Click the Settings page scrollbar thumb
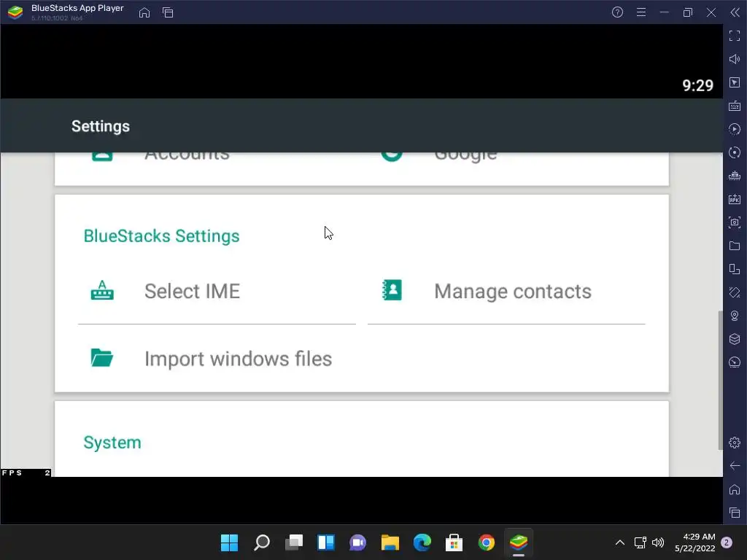The image size is (747, 560). pyautogui.click(x=720, y=379)
